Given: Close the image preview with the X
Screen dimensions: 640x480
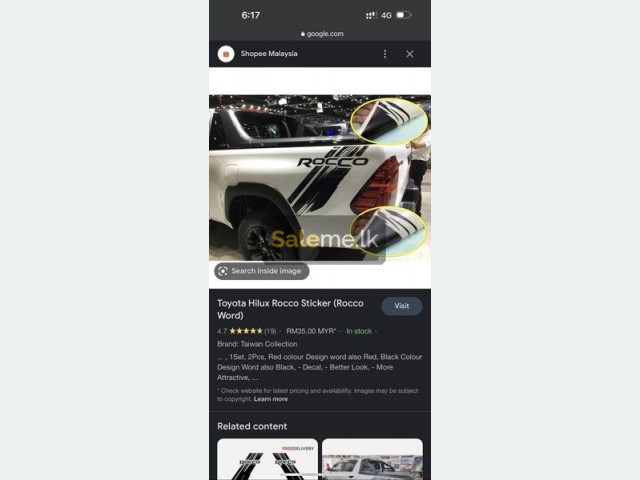Looking at the screenshot, I should click(410, 54).
